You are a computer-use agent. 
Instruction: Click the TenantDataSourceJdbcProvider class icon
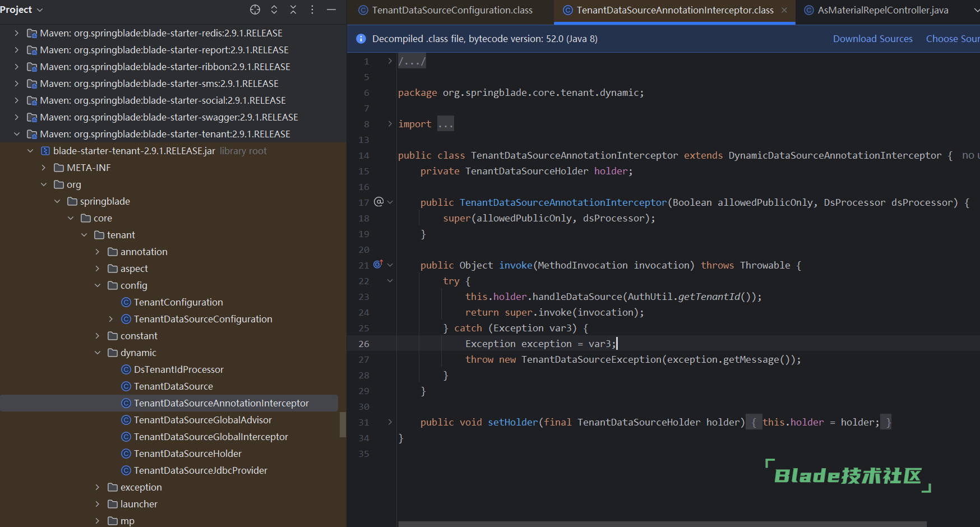[x=126, y=470]
